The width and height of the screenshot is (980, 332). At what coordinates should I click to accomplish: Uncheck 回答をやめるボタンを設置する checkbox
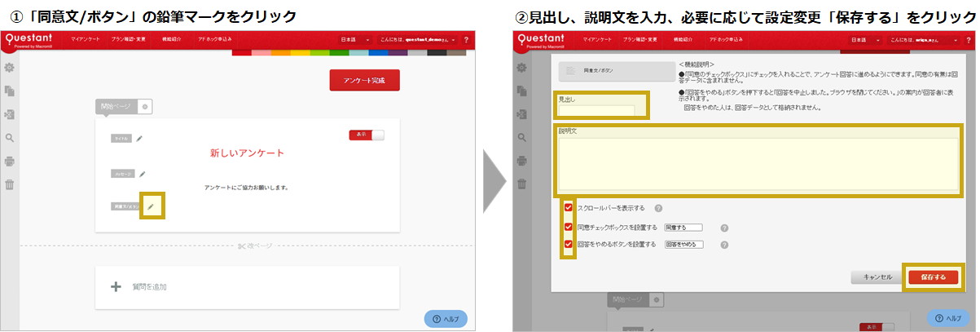tap(569, 244)
